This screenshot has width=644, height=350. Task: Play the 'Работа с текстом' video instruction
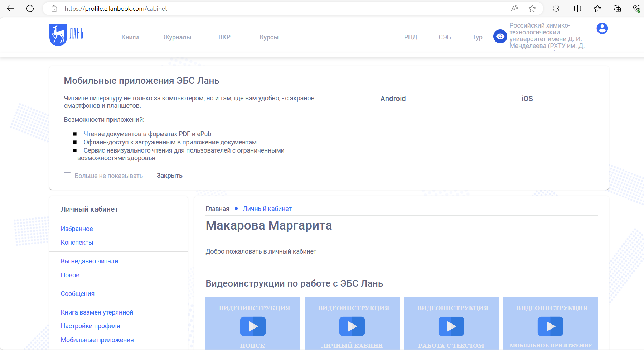[x=451, y=326]
